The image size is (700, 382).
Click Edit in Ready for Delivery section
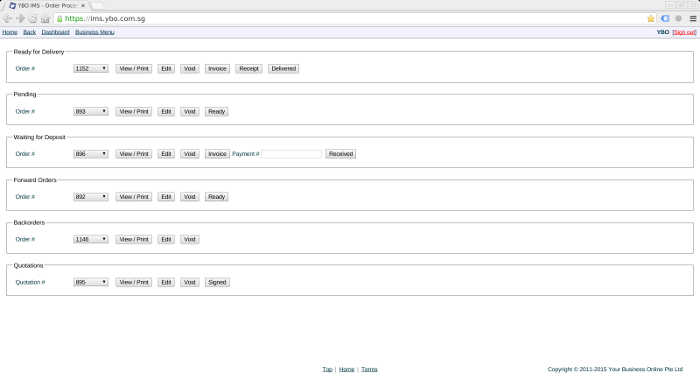pyautogui.click(x=166, y=69)
